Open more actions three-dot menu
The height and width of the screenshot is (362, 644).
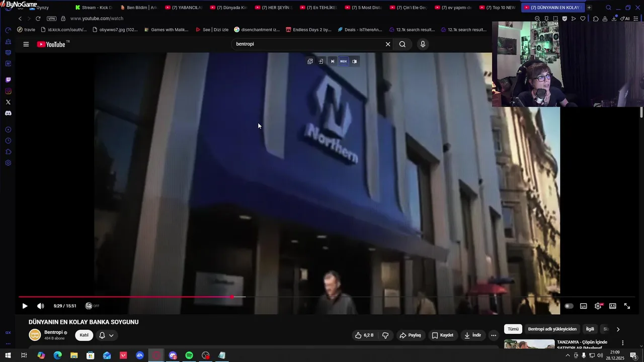[x=494, y=335]
